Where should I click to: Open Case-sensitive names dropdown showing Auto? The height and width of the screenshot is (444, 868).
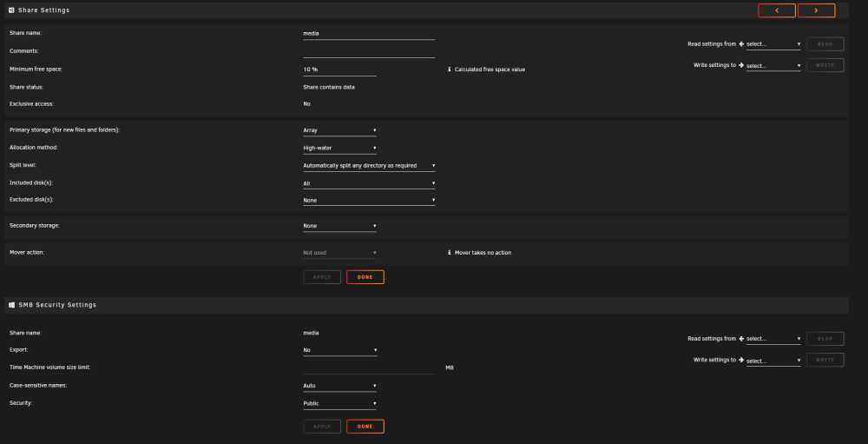coord(339,386)
